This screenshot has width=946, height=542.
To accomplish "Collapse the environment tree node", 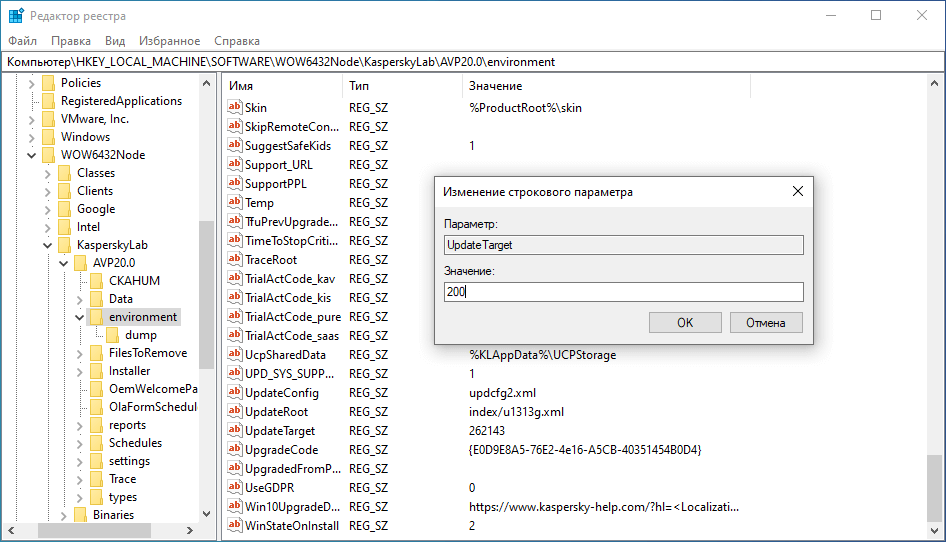I will pyautogui.click(x=80, y=317).
